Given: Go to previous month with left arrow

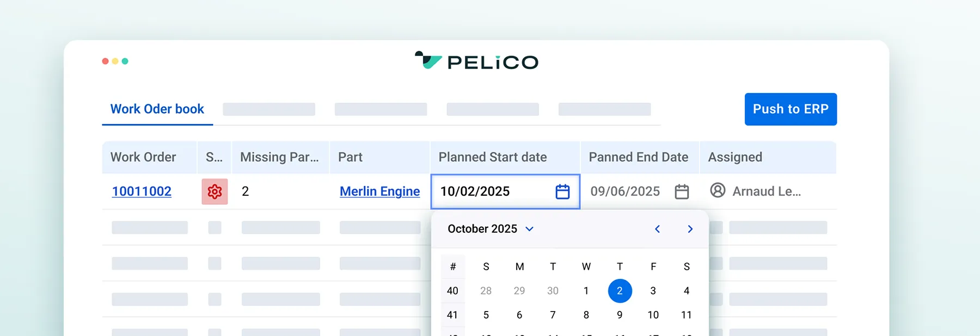Looking at the screenshot, I should 657,229.
